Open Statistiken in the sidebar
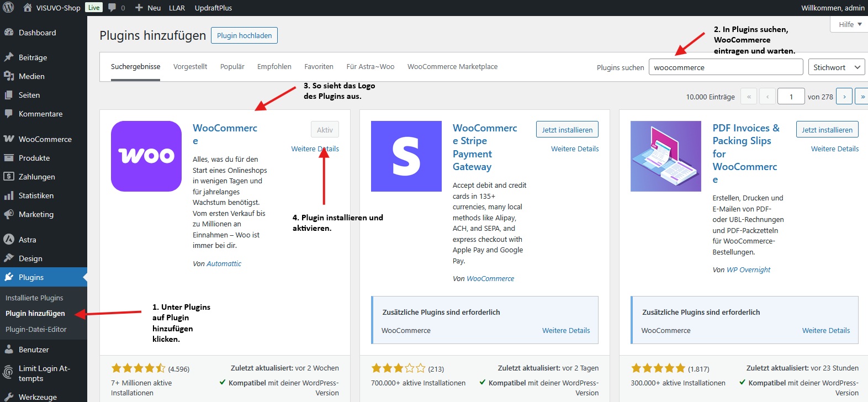 36,195
